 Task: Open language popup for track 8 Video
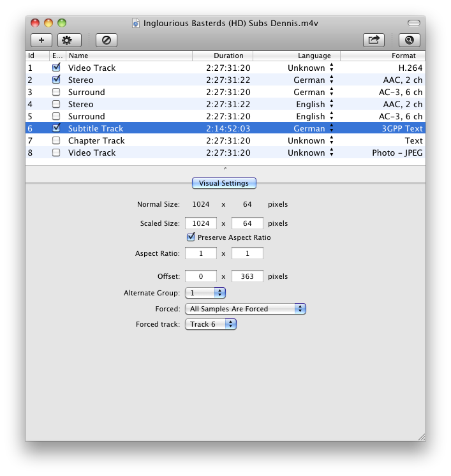pyautogui.click(x=332, y=152)
